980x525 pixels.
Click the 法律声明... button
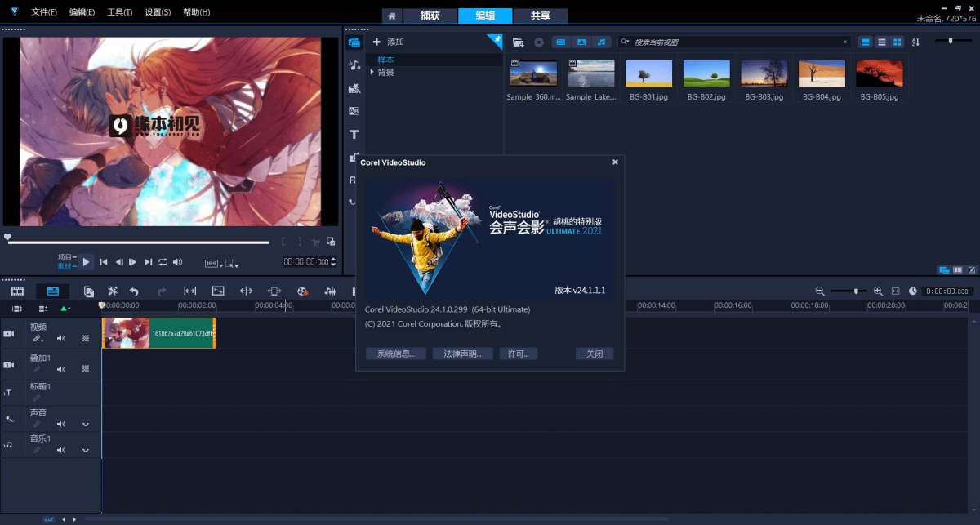[x=462, y=354]
